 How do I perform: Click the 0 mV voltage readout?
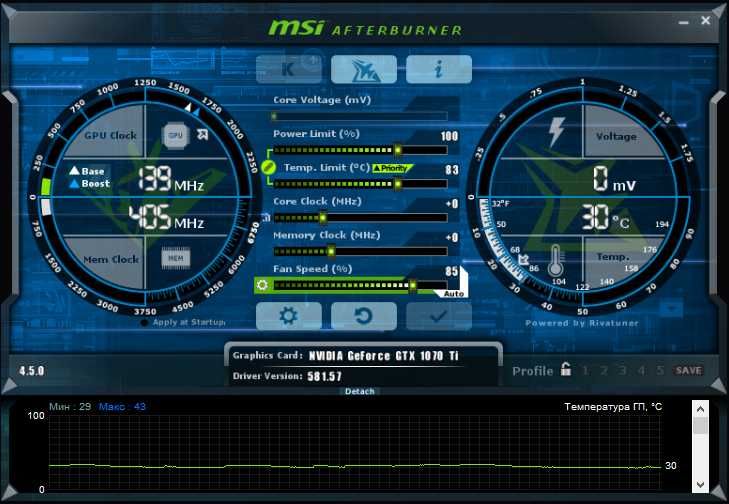[x=614, y=179]
